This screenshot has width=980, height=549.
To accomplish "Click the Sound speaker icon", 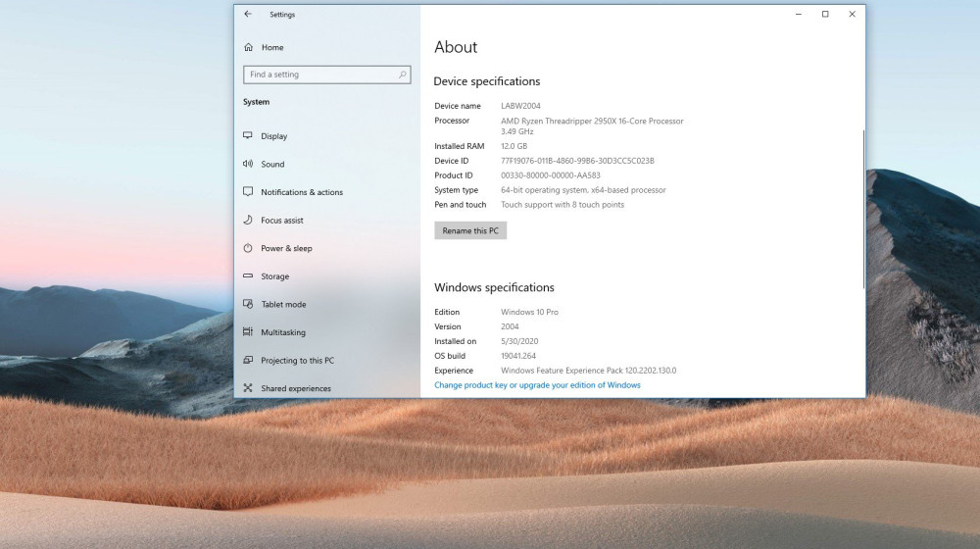I will point(248,164).
